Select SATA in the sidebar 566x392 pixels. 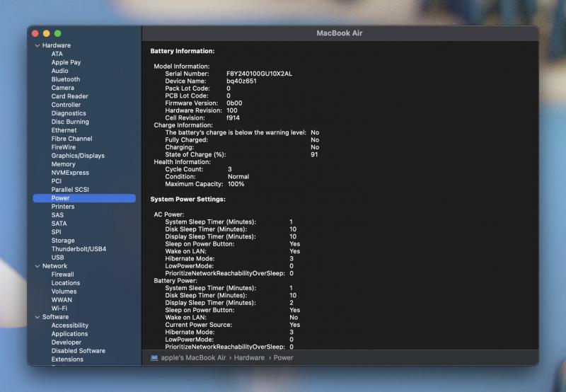click(59, 224)
